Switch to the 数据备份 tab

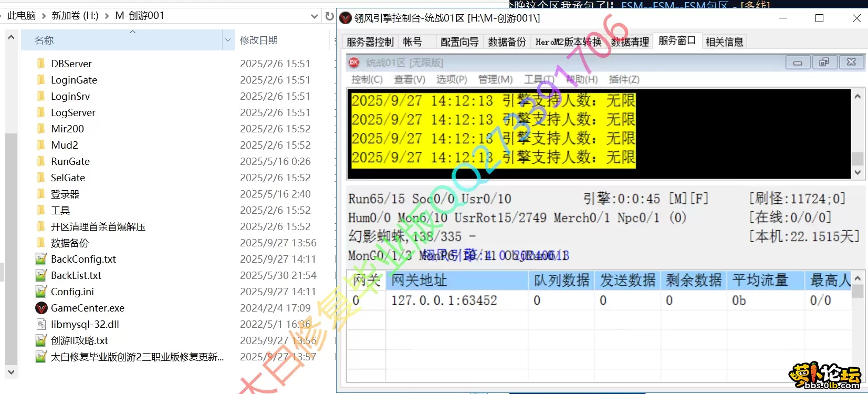point(506,42)
